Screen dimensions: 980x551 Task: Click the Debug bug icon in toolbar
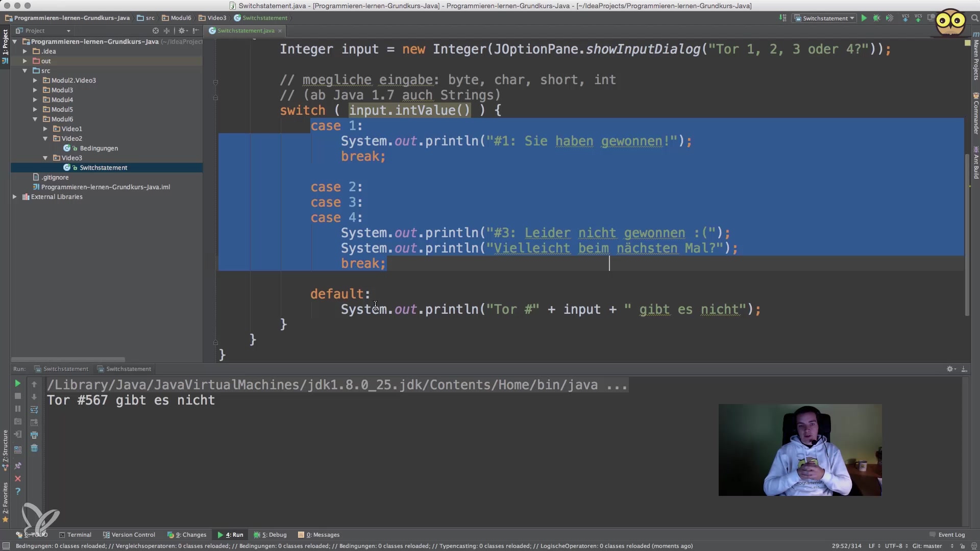pos(876,18)
